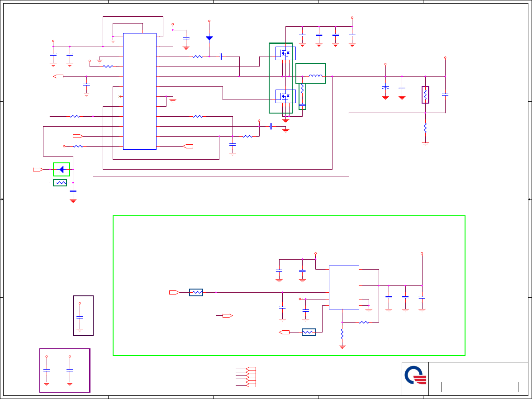Click the large bright green section outline
Viewport: 532px width, 399px height.
tap(289, 286)
